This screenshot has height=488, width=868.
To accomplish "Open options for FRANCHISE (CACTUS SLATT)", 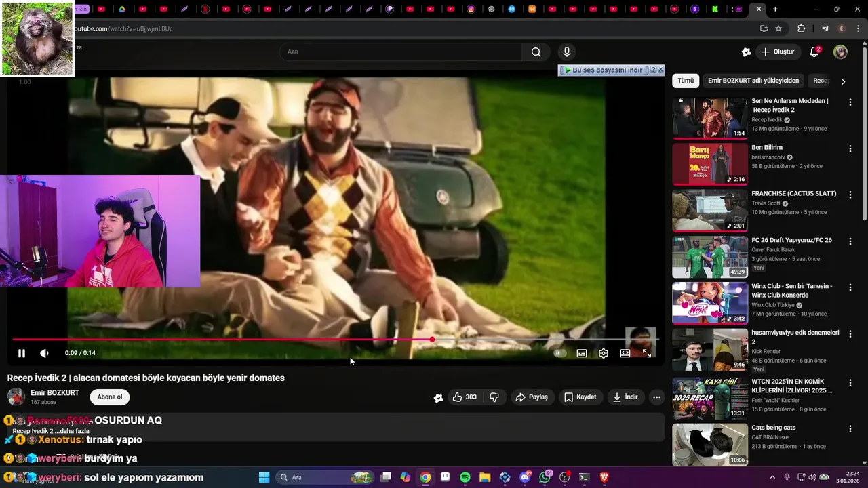I will click(850, 195).
